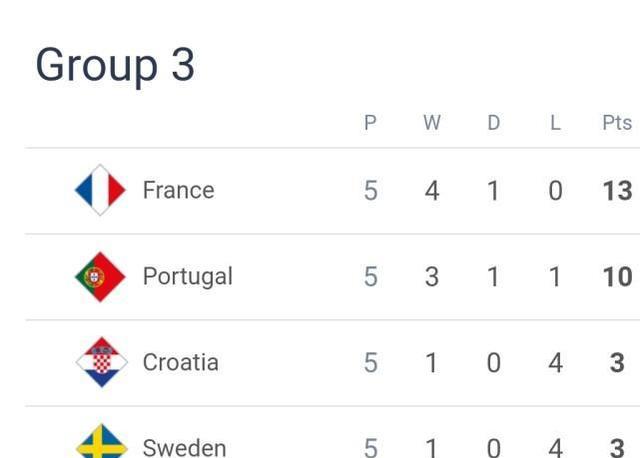The width and height of the screenshot is (640, 458).
Task: Click Portugal's 3 wins value
Action: [x=432, y=276]
